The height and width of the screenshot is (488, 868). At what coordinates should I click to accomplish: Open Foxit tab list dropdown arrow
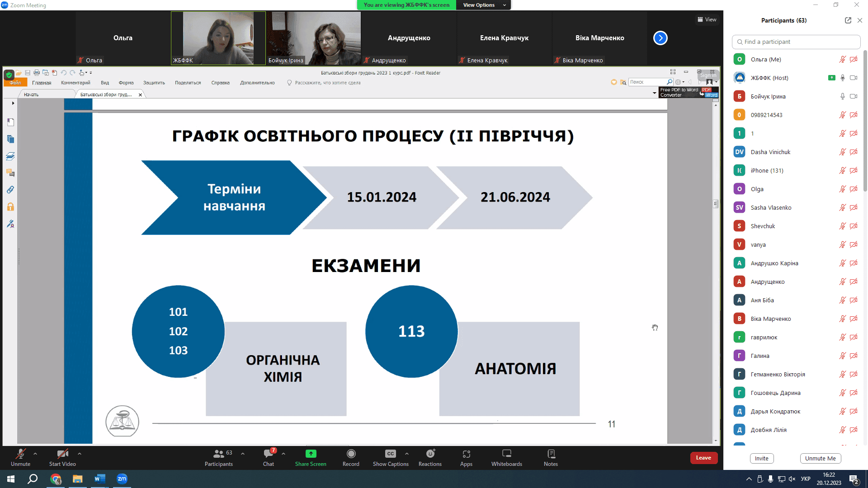point(654,93)
